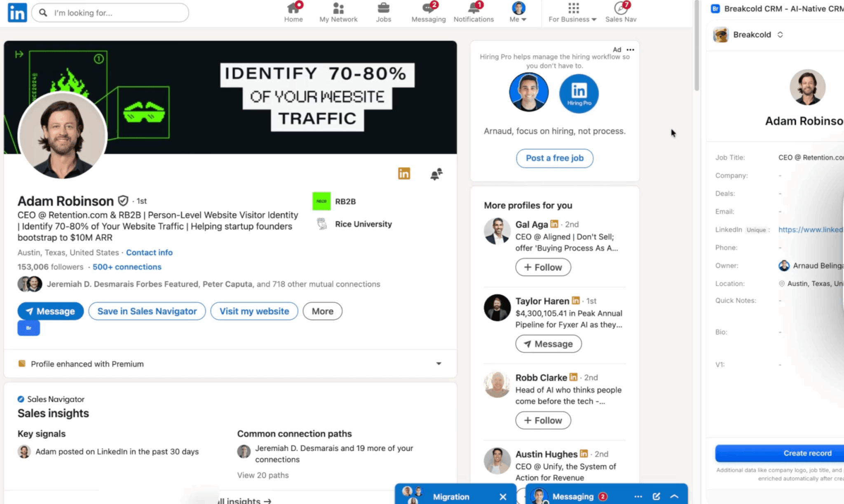Click the LinkedIn logo icon

17,13
